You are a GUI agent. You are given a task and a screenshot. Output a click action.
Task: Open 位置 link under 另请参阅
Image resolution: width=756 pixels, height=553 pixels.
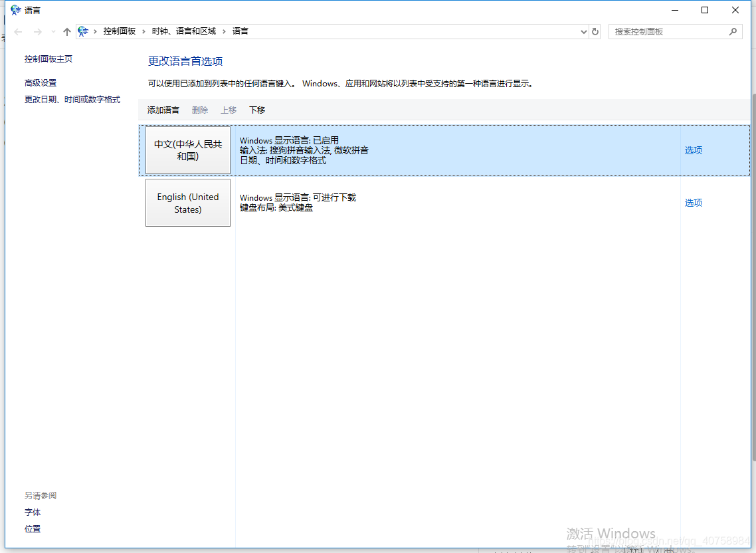coord(33,529)
